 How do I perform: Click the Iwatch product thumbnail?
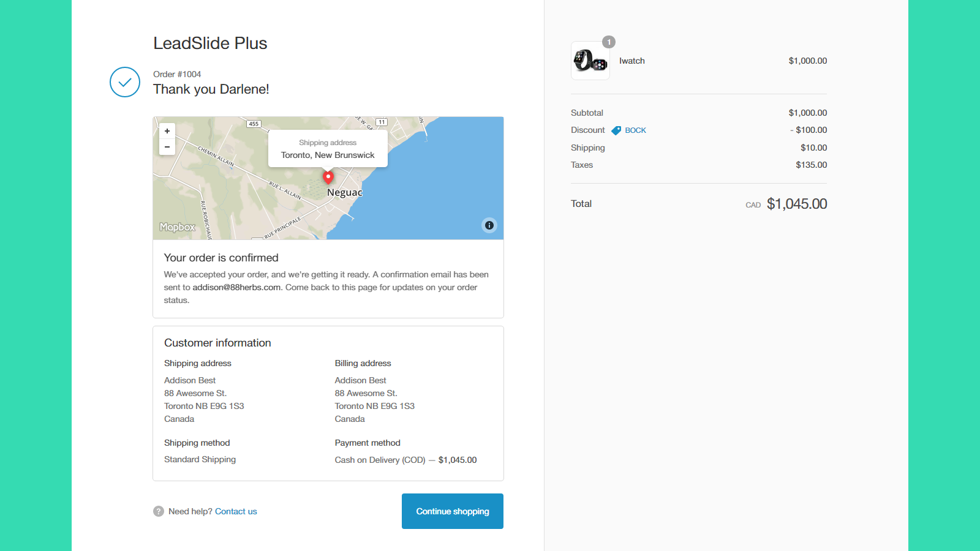point(590,61)
